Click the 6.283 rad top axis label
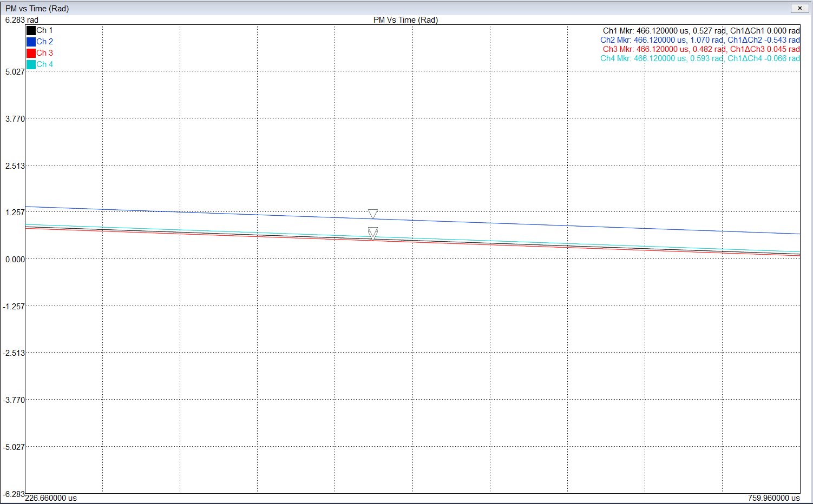The height and width of the screenshot is (504, 813). point(22,20)
